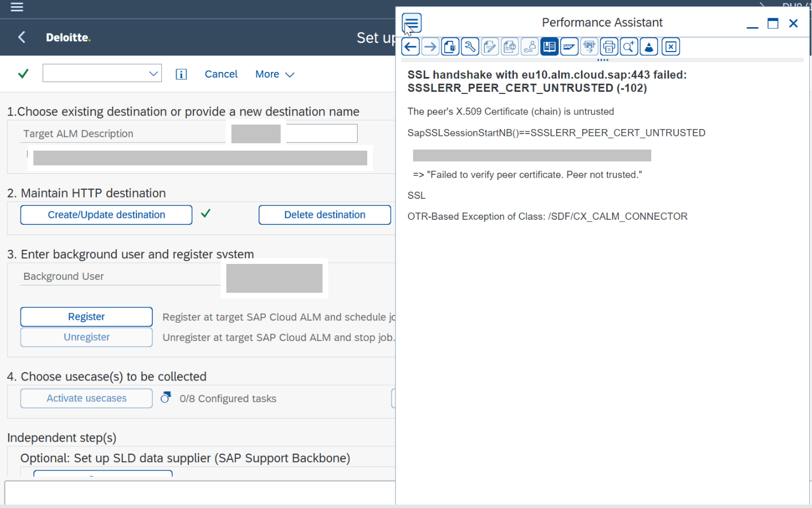
Task: Click the boxed X toolbar icon
Action: 671,47
